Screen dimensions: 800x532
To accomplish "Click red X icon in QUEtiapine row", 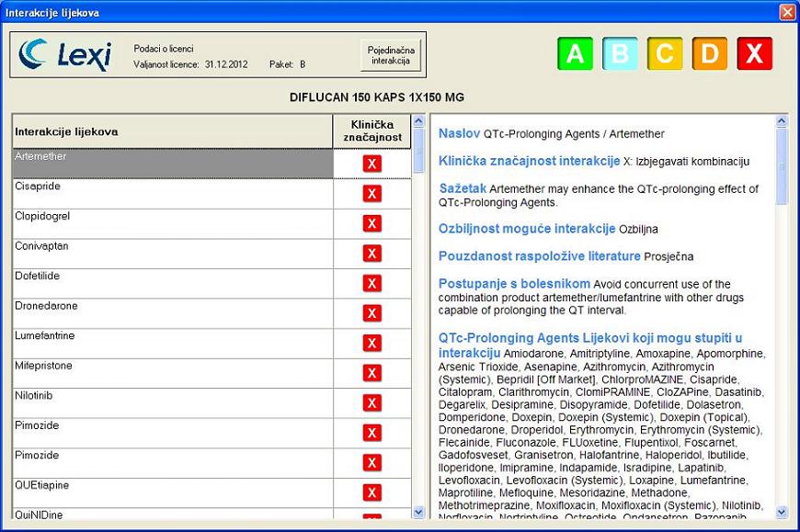I will (371, 492).
